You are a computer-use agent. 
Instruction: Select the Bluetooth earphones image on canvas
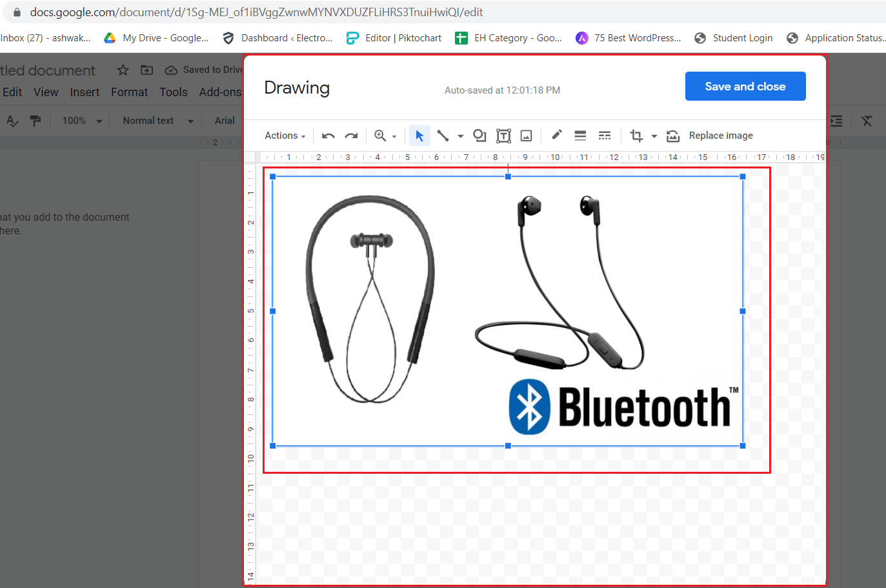tap(507, 310)
